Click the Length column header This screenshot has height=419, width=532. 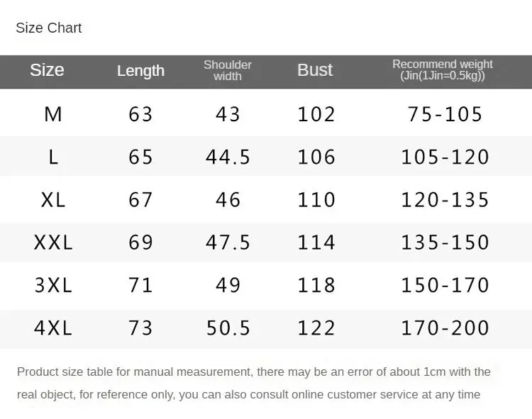point(141,71)
